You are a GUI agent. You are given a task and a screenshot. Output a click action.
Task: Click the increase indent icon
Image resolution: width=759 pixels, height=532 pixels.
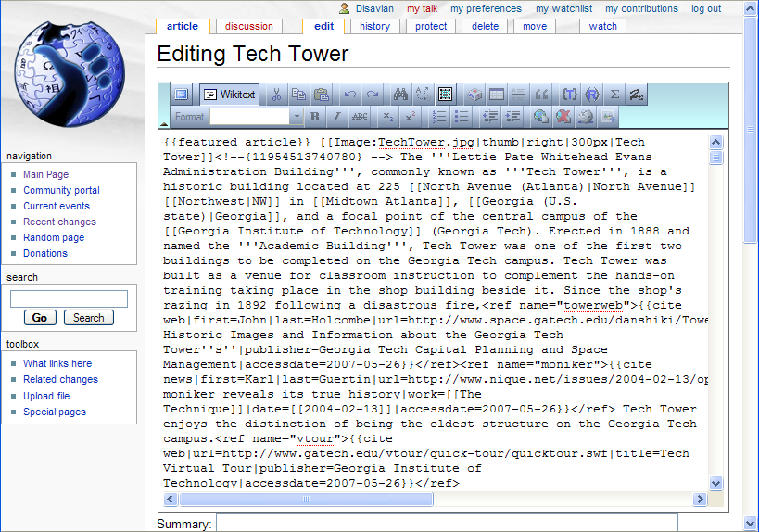click(x=512, y=117)
